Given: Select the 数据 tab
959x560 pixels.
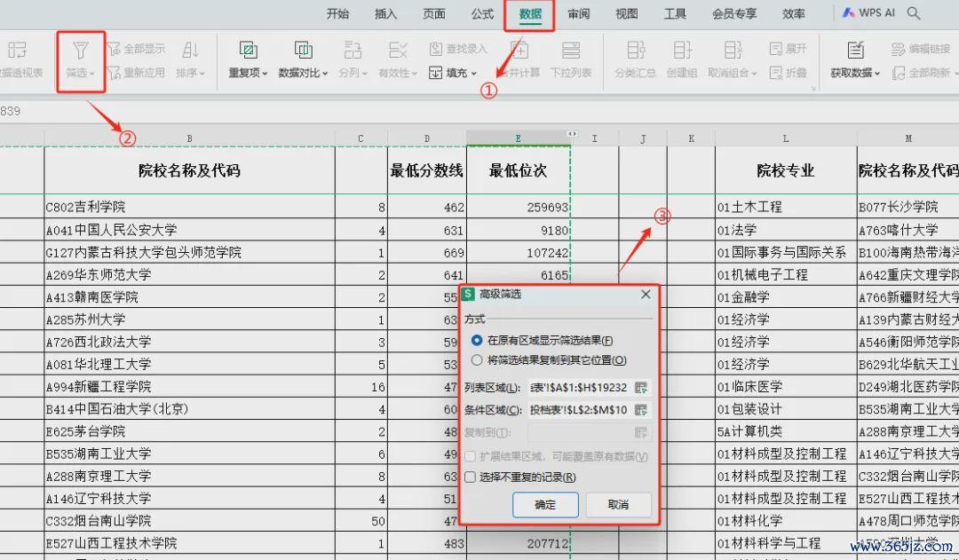Looking at the screenshot, I should (x=530, y=13).
